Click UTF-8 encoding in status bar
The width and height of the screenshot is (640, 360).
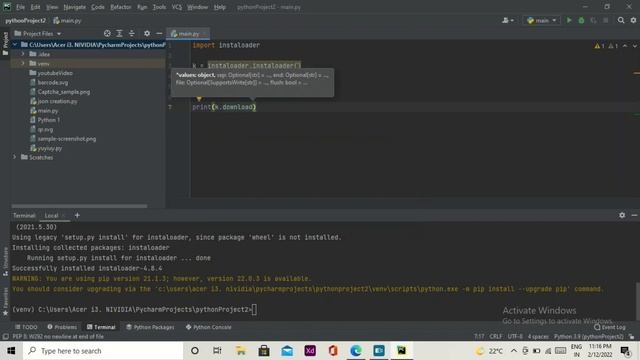[515, 336]
